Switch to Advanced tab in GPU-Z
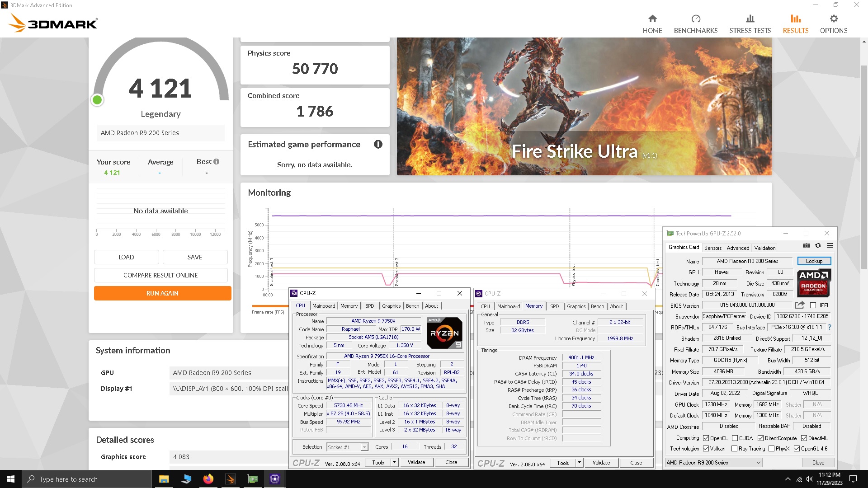868x488 pixels. pyautogui.click(x=738, y=248)
